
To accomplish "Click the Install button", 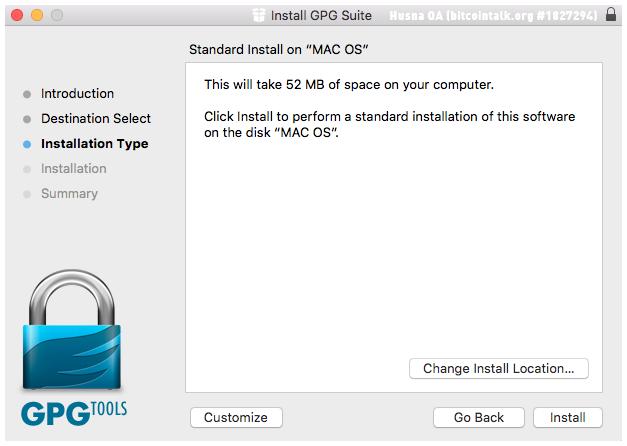I will point(567,417).
